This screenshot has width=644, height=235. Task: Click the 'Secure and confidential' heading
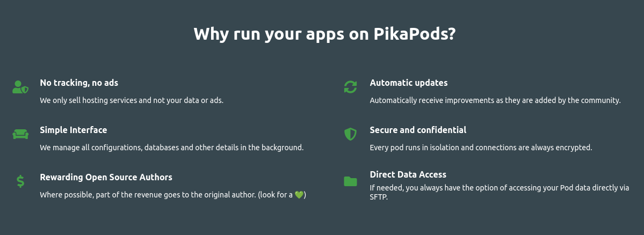418,130
